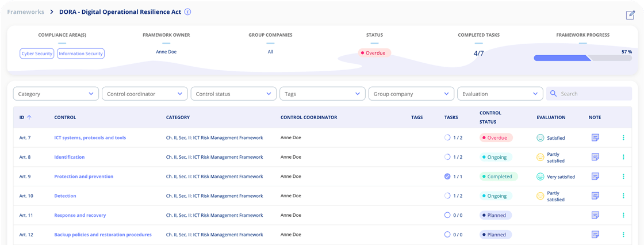Sort by Control Coordinator column header
The height and width of the screenshot is (245, 644).
(x=309, y=117)
